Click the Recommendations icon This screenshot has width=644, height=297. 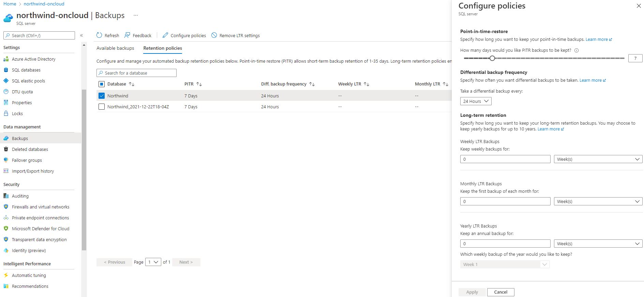[6, 286]
